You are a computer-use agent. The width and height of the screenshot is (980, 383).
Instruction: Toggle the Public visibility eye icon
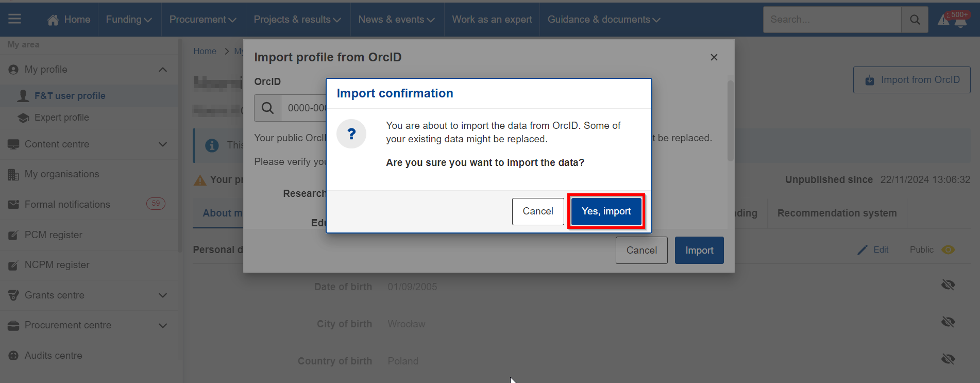click(948, 250)
